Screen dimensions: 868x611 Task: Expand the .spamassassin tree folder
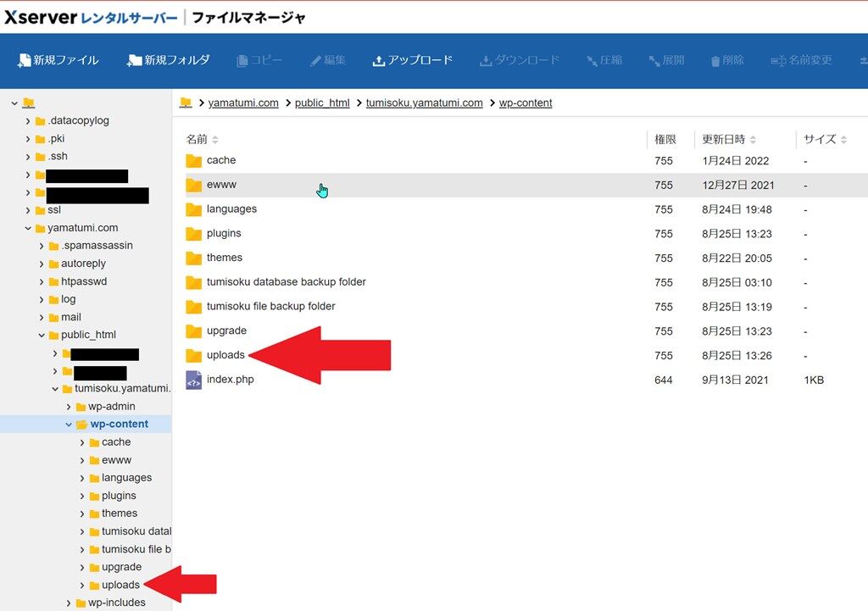click(x=42, y=246)
